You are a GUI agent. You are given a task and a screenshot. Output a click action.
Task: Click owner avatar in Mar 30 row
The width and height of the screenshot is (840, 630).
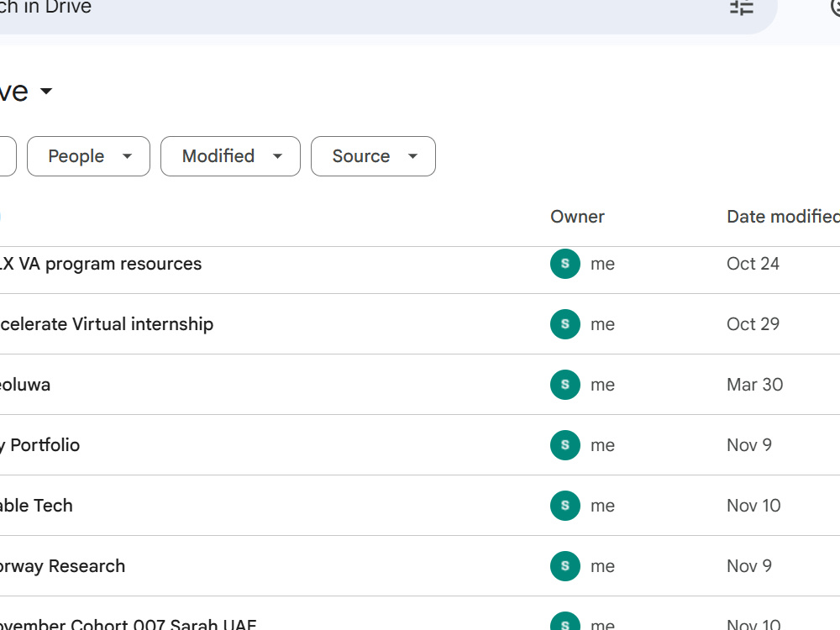pyautogui.click(x=565, y=385)
